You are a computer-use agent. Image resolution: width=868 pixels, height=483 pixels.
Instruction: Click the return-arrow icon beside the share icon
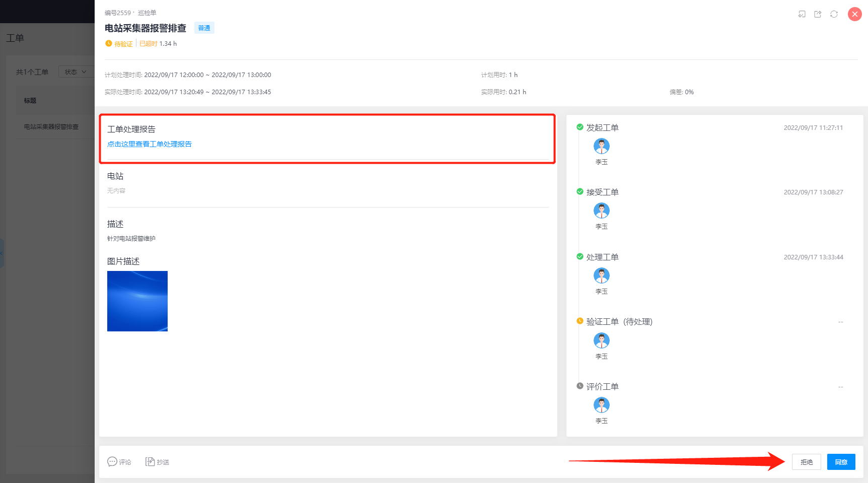tap(802, 14)
